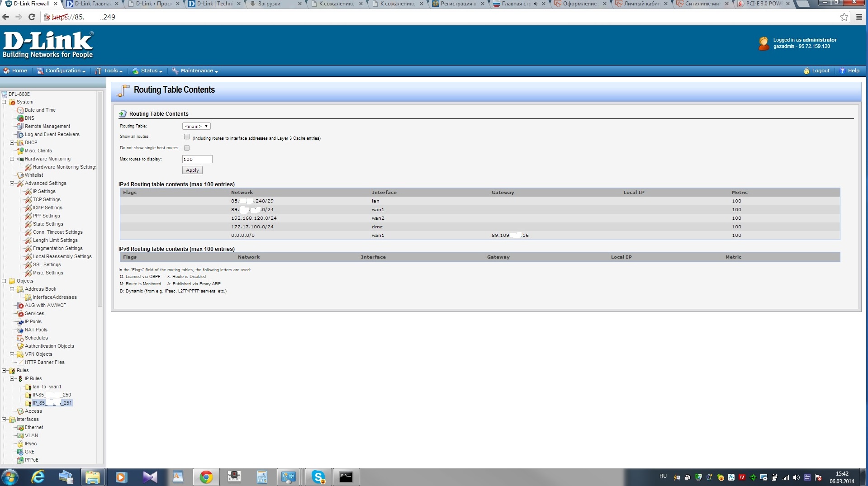This screenshot has height=486, width=868.
Task: Open the Routing Table dropdown
Action: pyautogui.click(x=196, y=126)
